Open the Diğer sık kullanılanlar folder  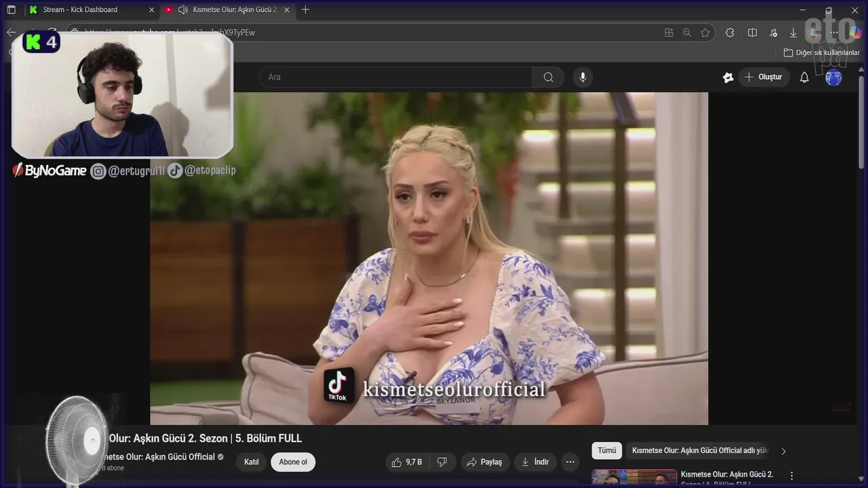coord(821,52)
